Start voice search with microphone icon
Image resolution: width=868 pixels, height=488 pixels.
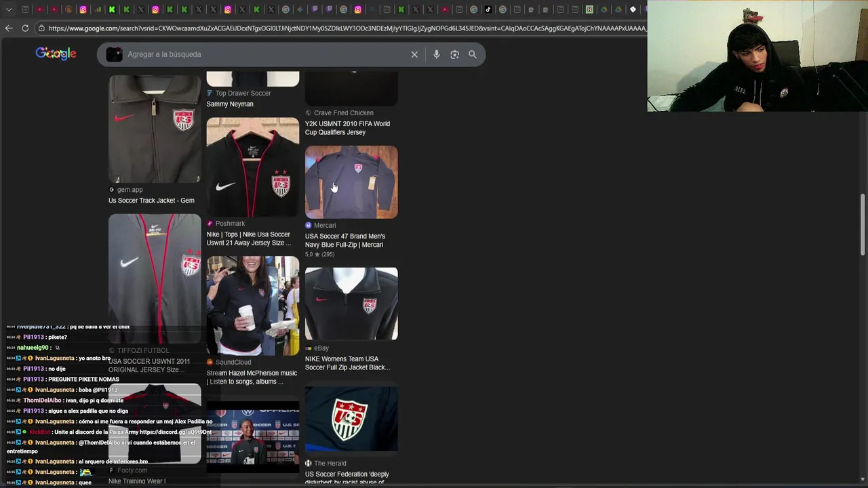click(436, 54)
